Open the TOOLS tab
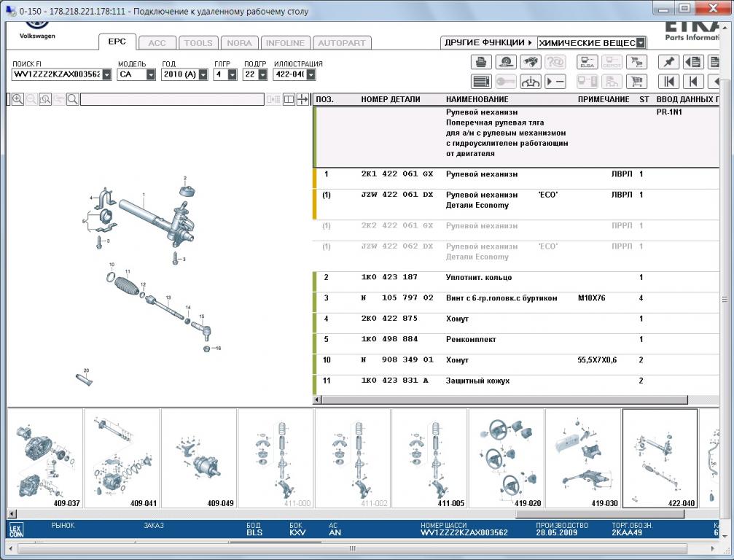This screenshot has width=734, height=560. [x=198, y=43]
